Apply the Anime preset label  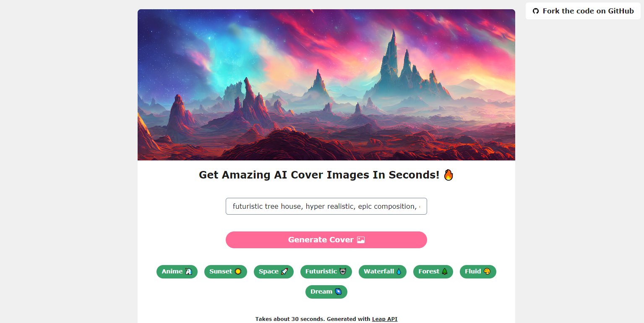172,271
